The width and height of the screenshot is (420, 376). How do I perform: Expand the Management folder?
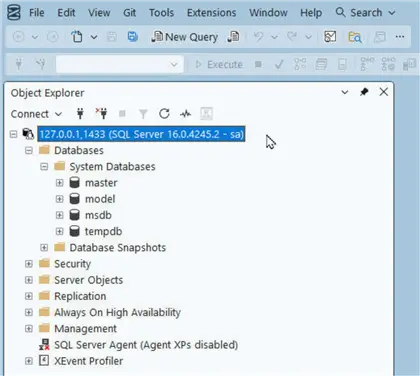29,328
